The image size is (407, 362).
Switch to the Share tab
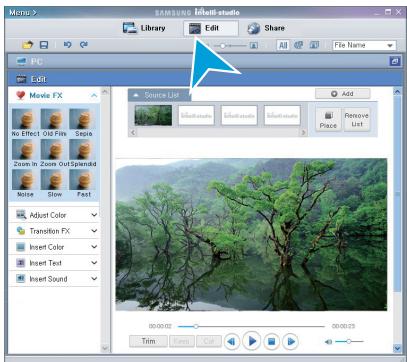pyautogui.click(x=266, y=28)
